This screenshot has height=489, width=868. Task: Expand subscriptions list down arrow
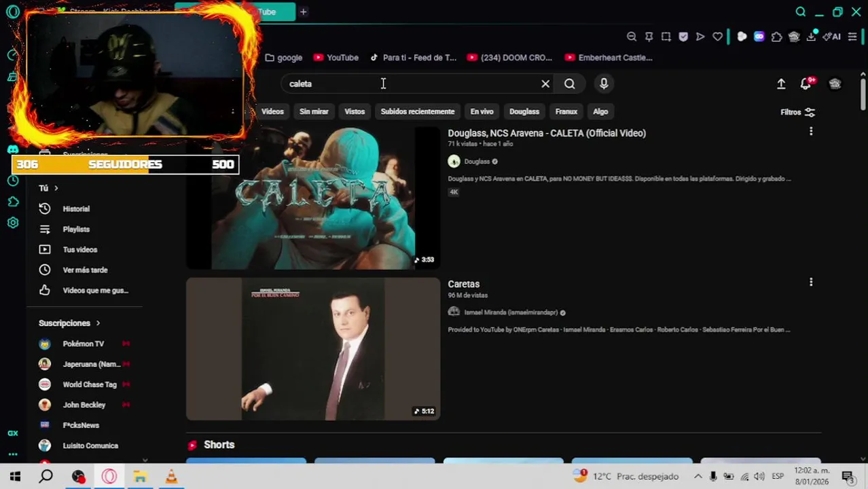[145, 460]
